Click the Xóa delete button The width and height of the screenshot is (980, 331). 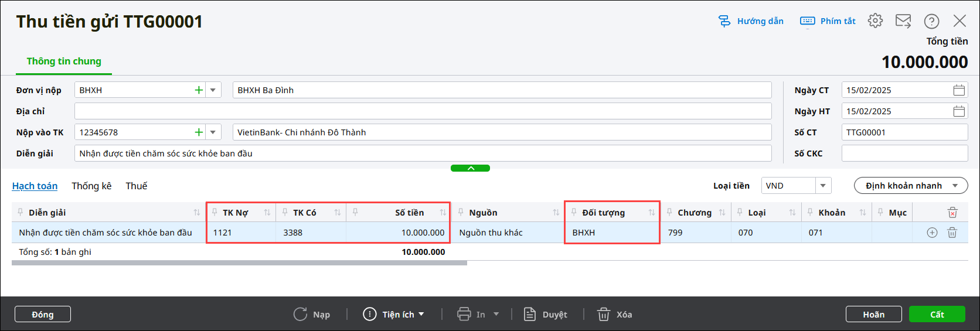click(614, 314)
